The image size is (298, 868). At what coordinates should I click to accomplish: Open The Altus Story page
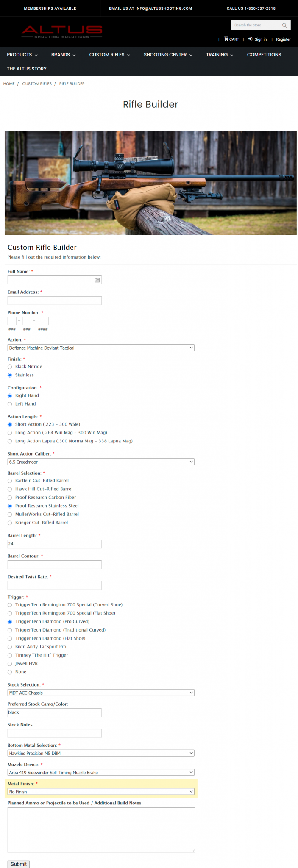(27, 69)
